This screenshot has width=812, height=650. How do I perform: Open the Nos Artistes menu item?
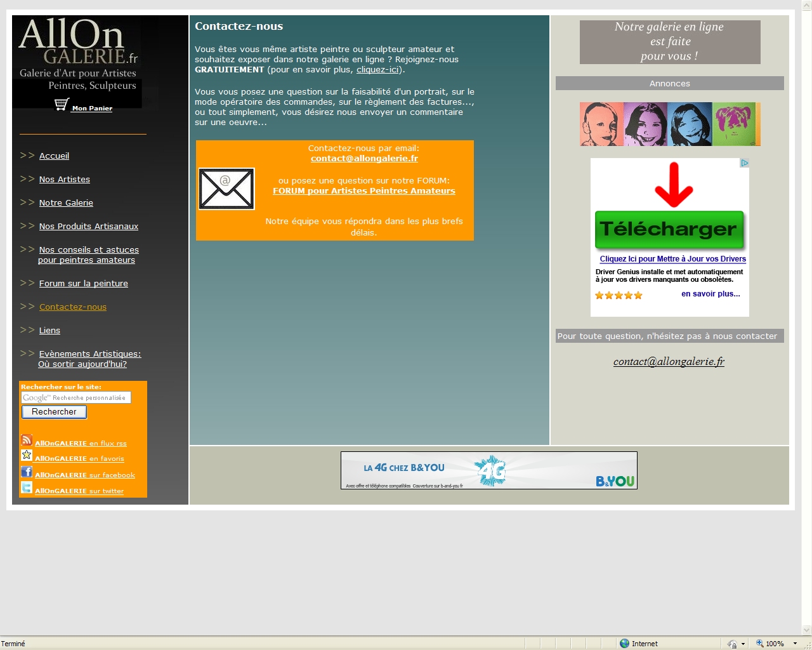tap(64, 180)
